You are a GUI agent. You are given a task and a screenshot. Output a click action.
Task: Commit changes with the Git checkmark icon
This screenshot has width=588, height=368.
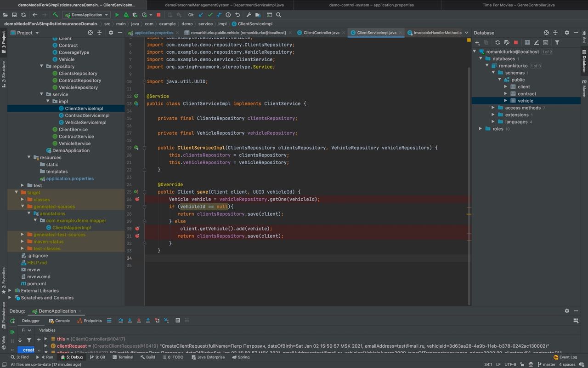click(210, 15)
